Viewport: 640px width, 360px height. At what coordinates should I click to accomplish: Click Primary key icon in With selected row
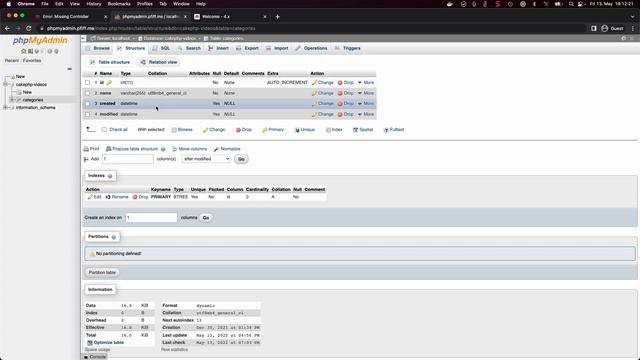[x=264, y=130]
